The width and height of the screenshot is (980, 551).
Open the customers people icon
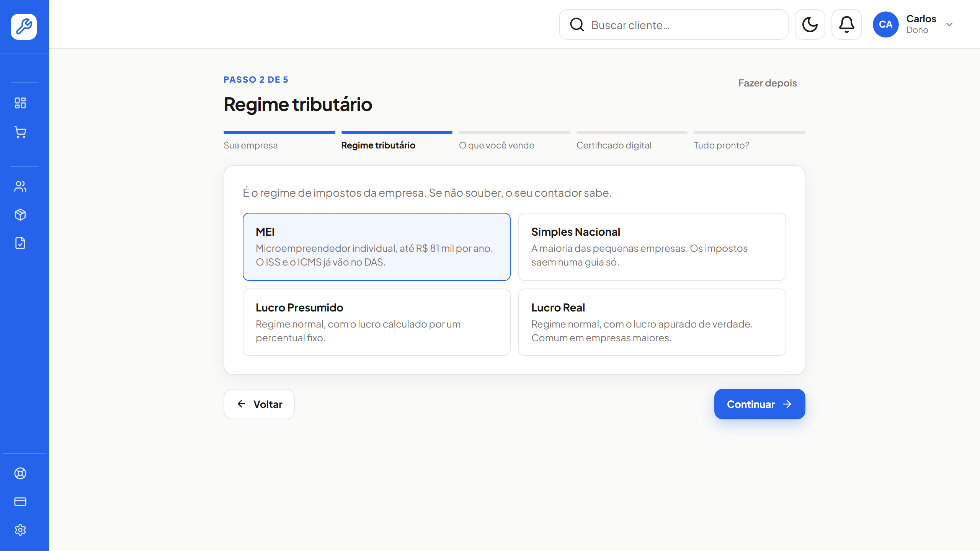pyautogui.click(x=20, y=186)
